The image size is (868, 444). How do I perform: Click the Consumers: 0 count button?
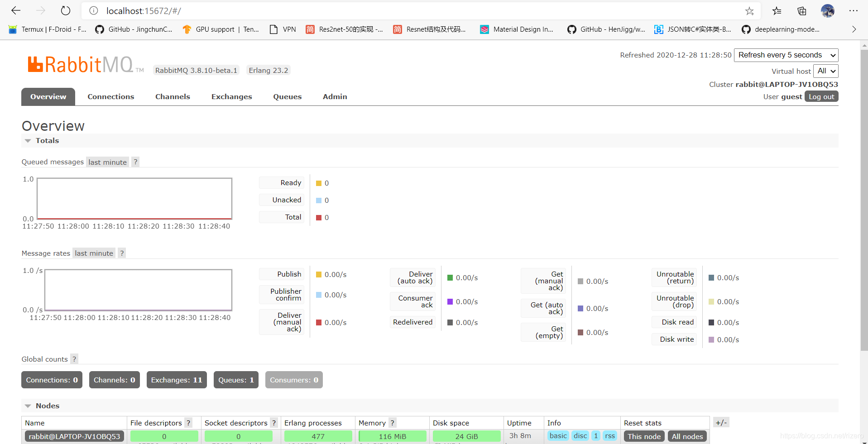click(x=294, y=380)
